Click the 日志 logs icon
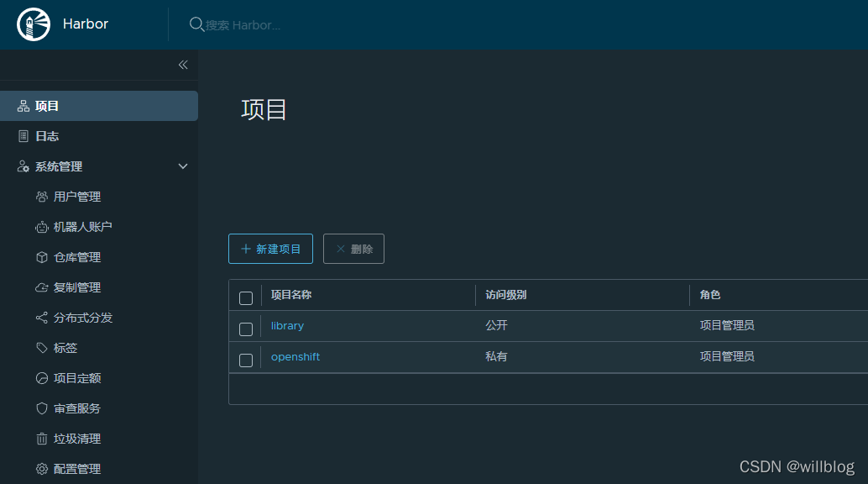This screenshot has width=868, height=484. click(x=24, y=136)
